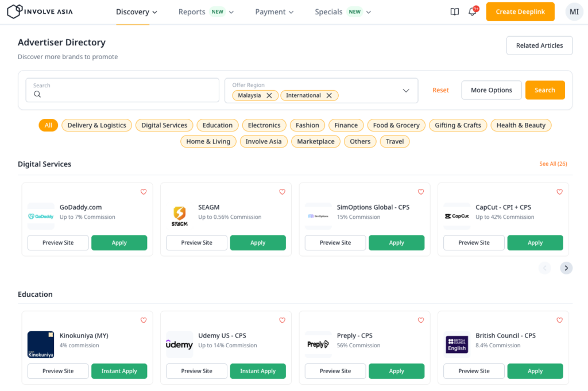Image resolution: width=588 pixels, height=391 pixels.
Task: Remove the International region tag
Action: (329, 95)
